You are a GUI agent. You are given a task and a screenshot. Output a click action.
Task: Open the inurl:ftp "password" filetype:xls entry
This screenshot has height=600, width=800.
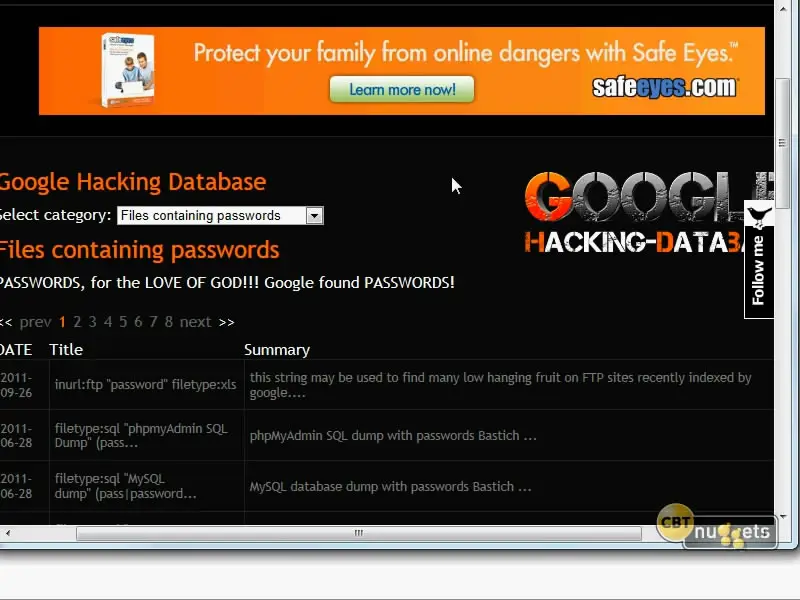point(145,384)
